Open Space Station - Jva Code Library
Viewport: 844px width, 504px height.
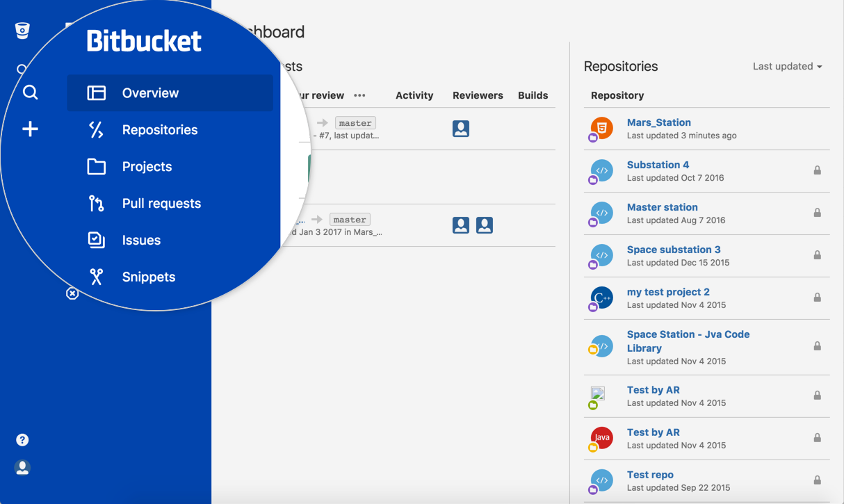pyautogui.click(x=688, y=341)
